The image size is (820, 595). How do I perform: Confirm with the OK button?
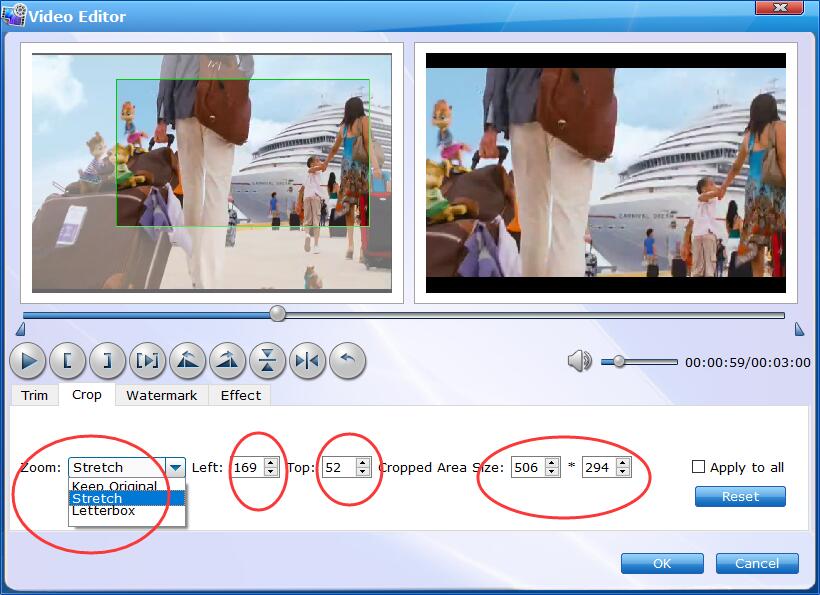point(662,563)
